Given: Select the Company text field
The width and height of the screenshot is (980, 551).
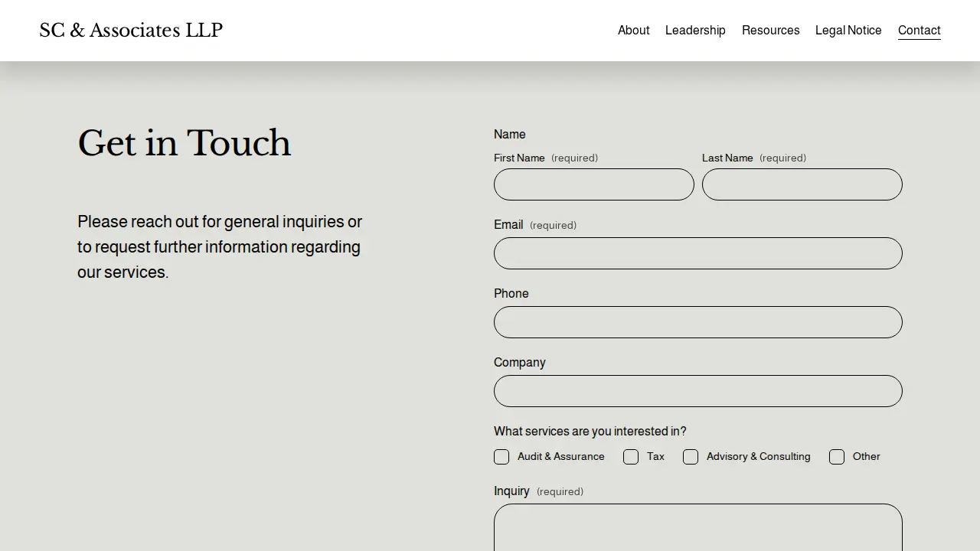Looking at the screenshot, I should pyautogui.click(x=698, y=391).
